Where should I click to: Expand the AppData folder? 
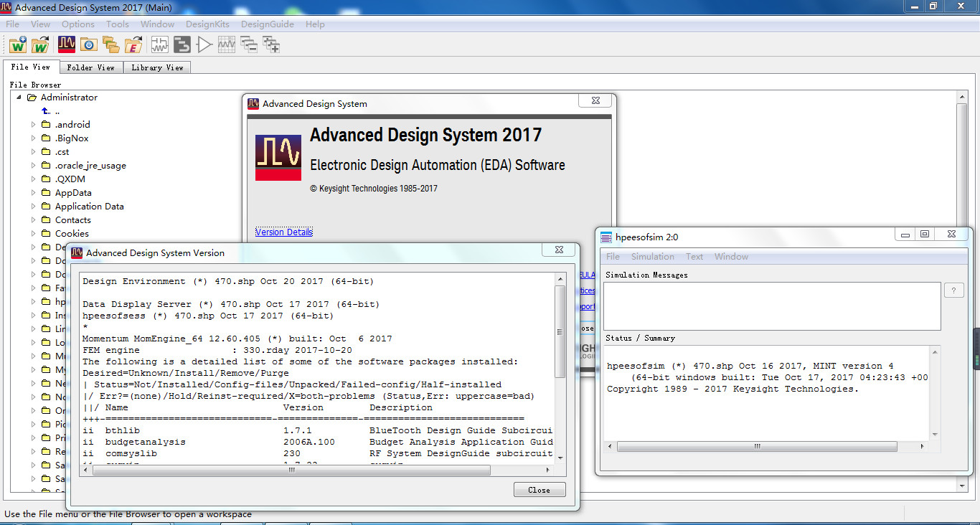[x=32, y=192]
